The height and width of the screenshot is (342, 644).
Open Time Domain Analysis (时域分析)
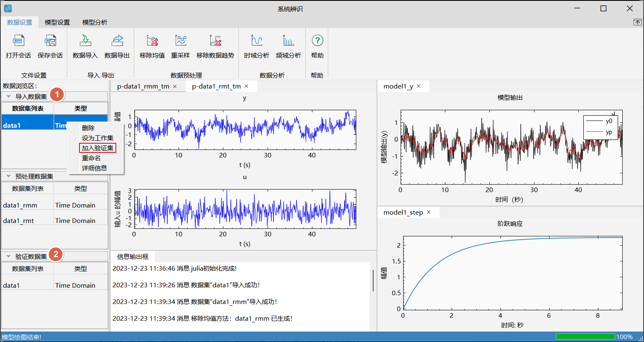pyautogui.click(x=257, y=41)
